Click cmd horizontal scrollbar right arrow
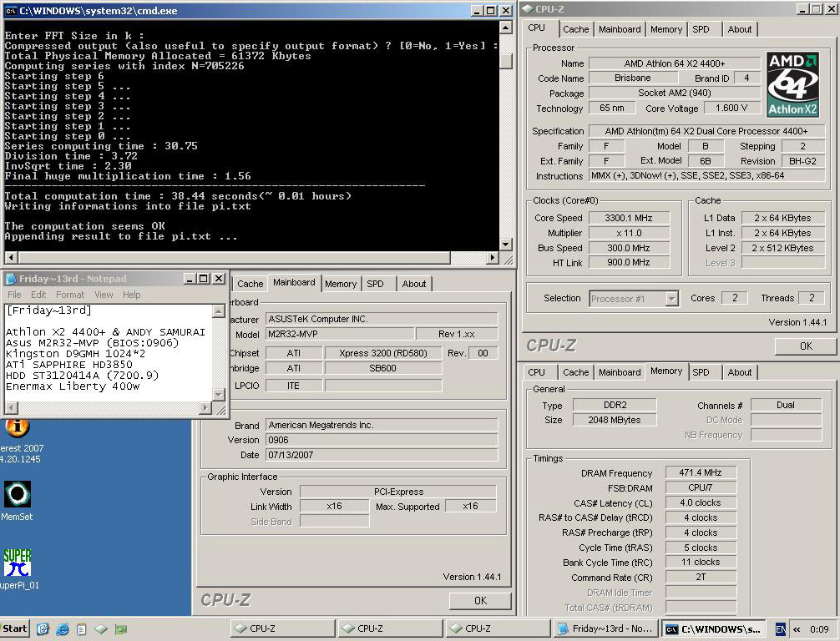Screen dimensions: 840x641 (493, 258)
